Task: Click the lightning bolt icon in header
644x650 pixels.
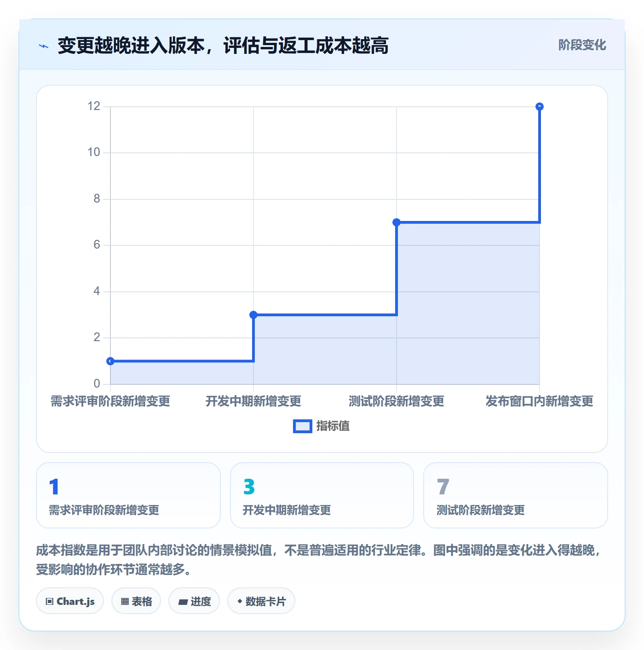Action: click(44, 46)
